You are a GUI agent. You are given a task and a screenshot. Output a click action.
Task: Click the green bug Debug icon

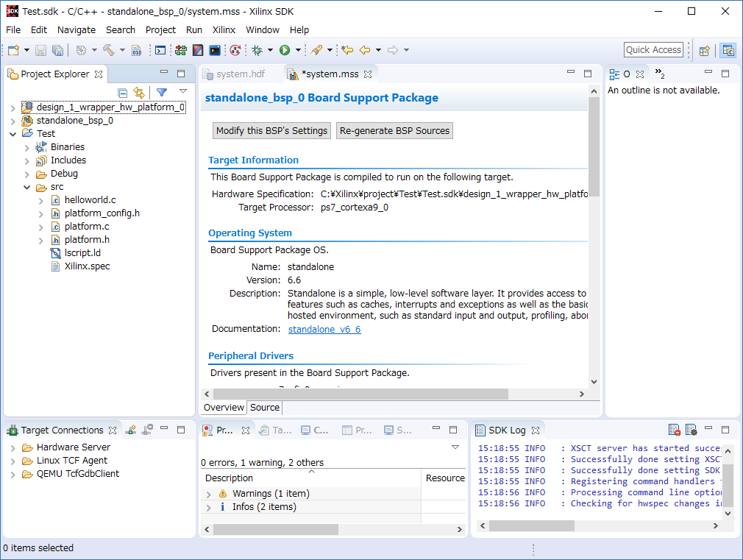point(257,50)
